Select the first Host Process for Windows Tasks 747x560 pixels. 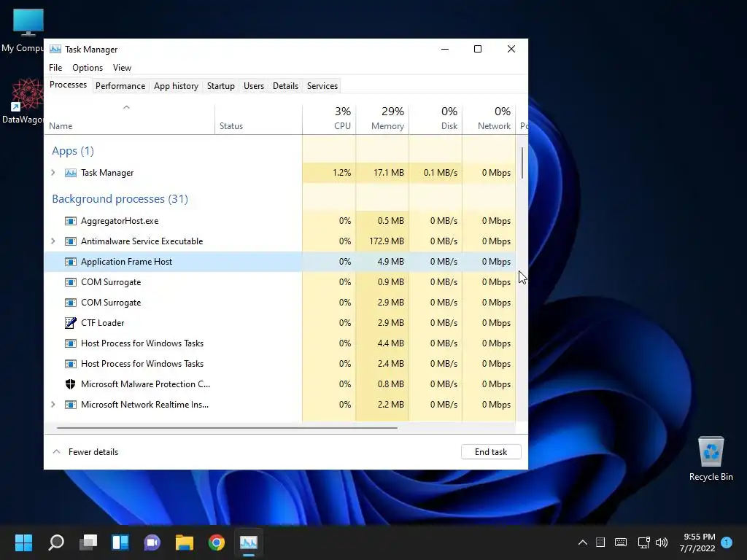coord(279,343)
